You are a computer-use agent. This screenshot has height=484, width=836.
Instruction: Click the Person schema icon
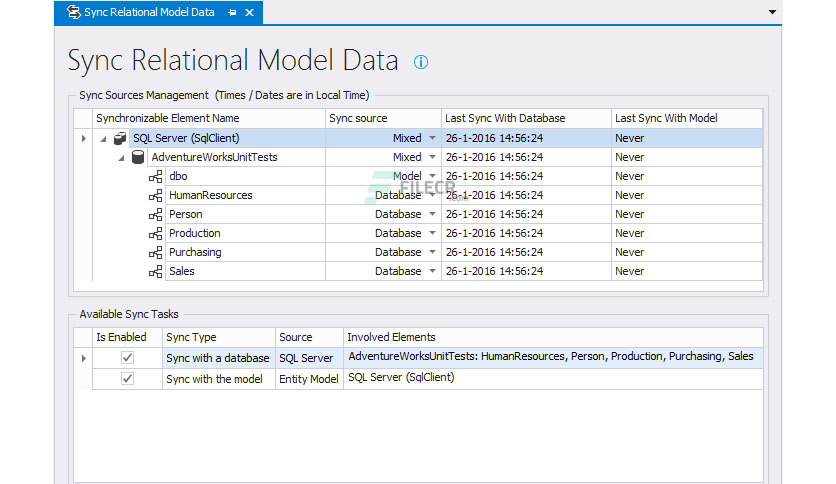click(156, 214)
